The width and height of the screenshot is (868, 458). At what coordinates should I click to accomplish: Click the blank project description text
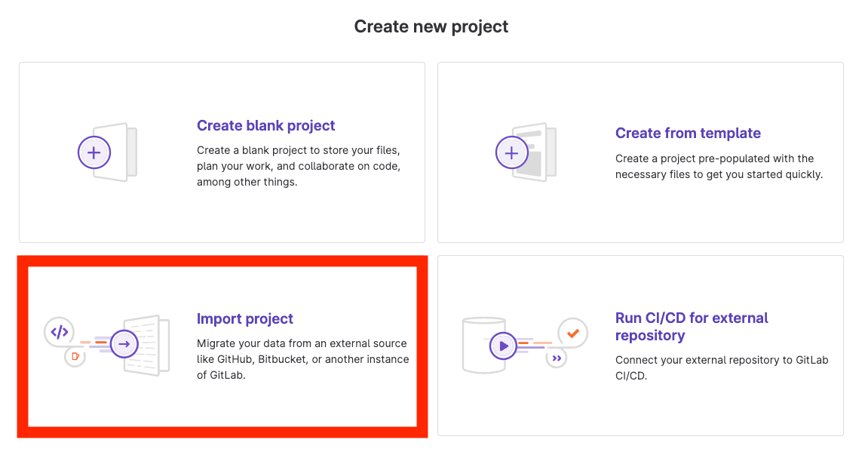click(x=299, y=166)
